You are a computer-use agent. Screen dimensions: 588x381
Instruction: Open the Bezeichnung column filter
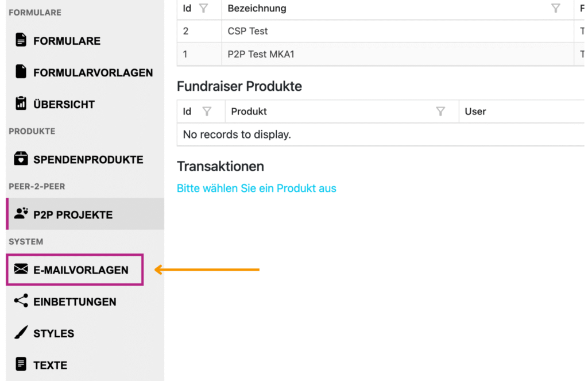point(555,9)
